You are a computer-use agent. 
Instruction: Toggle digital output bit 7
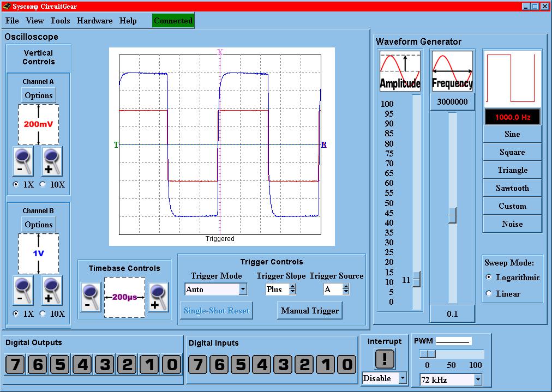pyautogui.click(x=15, y=364)
